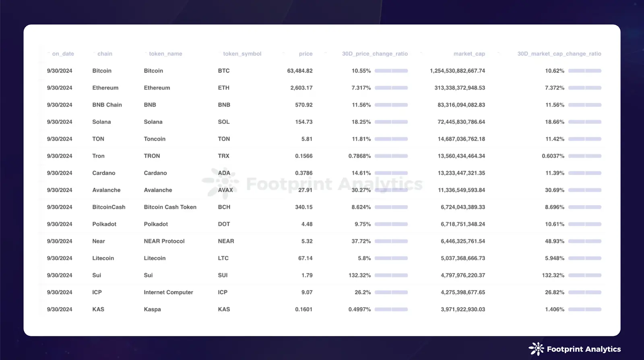Click the chain column header
The image size is (644, 360).
[105, 54]
